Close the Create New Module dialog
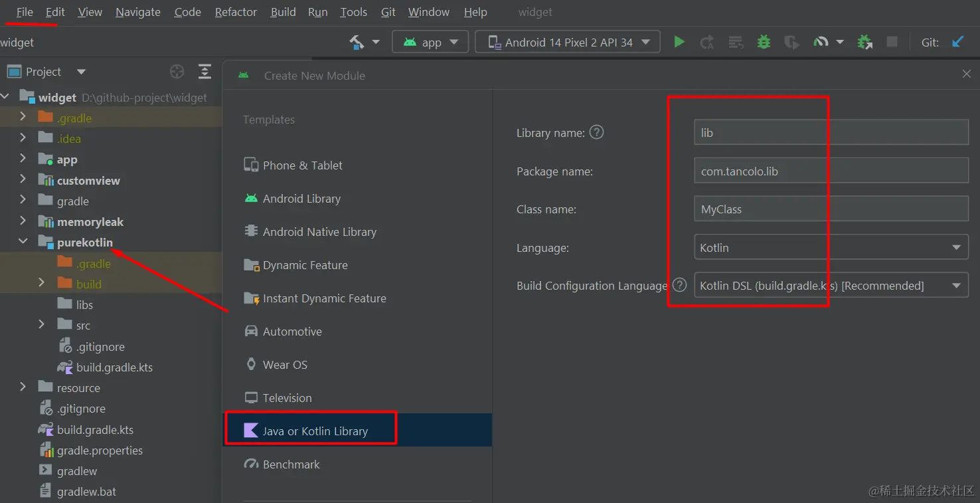The height and width of the screenshot is (503, 980). tap(966, 74)
